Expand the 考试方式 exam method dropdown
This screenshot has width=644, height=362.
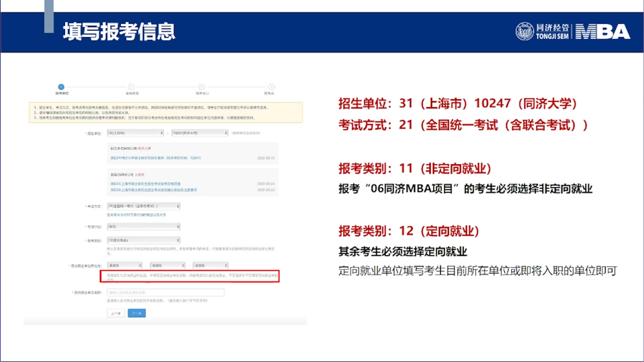click(x=144, y=206)
